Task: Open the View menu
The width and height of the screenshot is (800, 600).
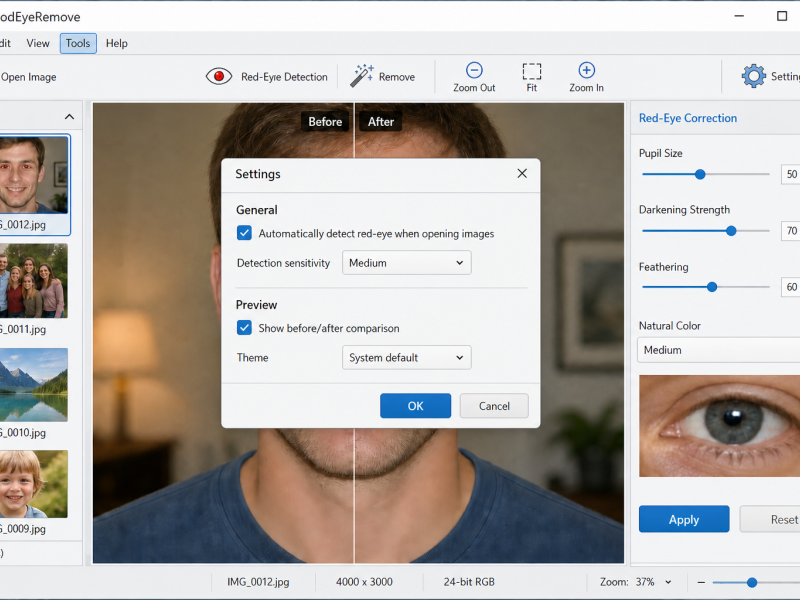Action: point(38,43)
